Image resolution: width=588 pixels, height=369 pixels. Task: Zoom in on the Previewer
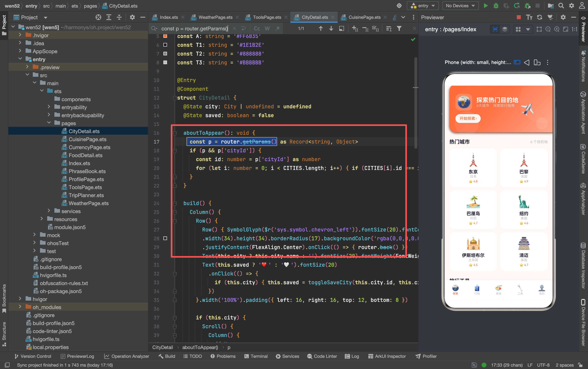click(x=557, y=29)
